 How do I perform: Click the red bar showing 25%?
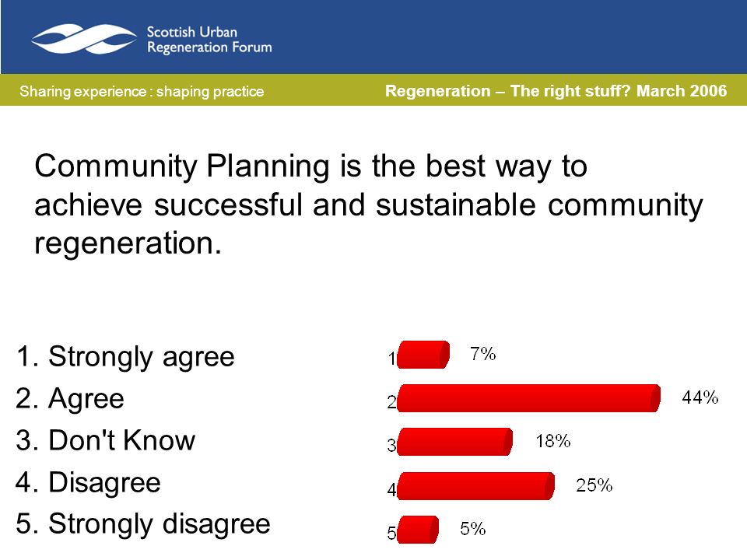[x=476, y=485]
